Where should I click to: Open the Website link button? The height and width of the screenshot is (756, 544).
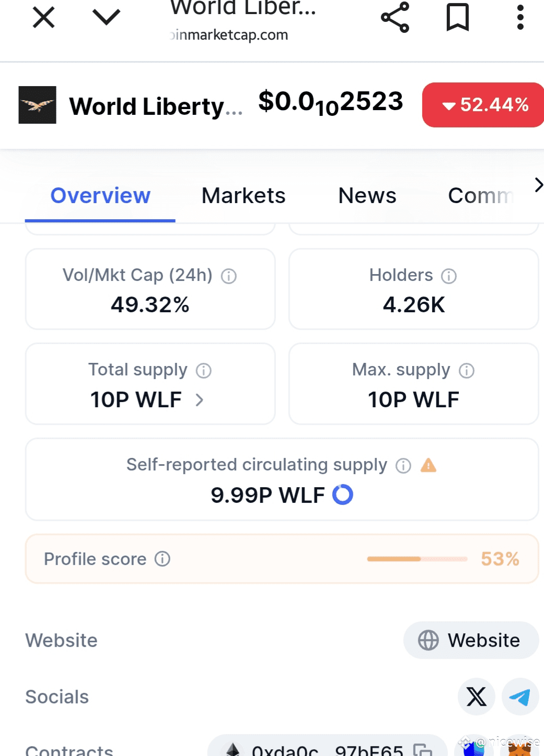coord(471,640)
